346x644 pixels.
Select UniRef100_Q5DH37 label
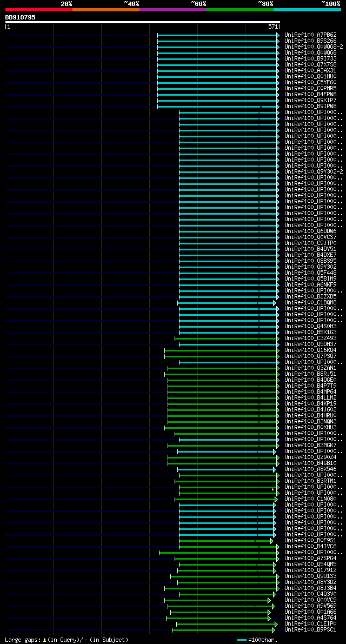310,344
